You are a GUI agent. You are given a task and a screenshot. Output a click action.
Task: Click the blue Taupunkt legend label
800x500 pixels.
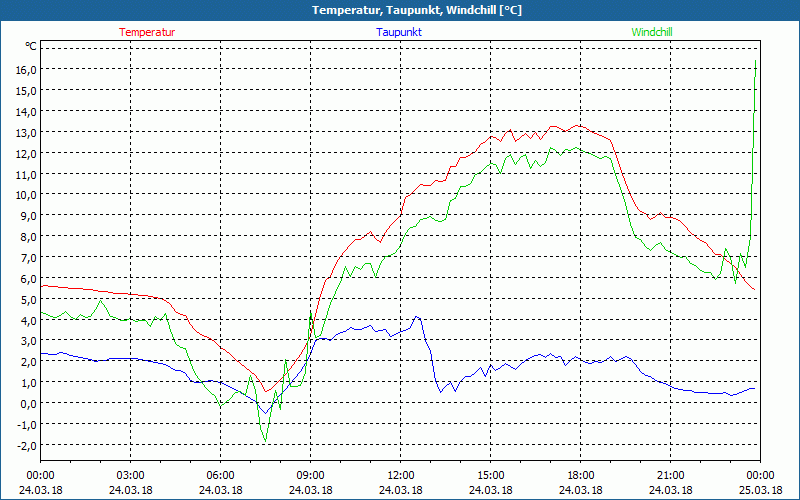tap(399, 32)
